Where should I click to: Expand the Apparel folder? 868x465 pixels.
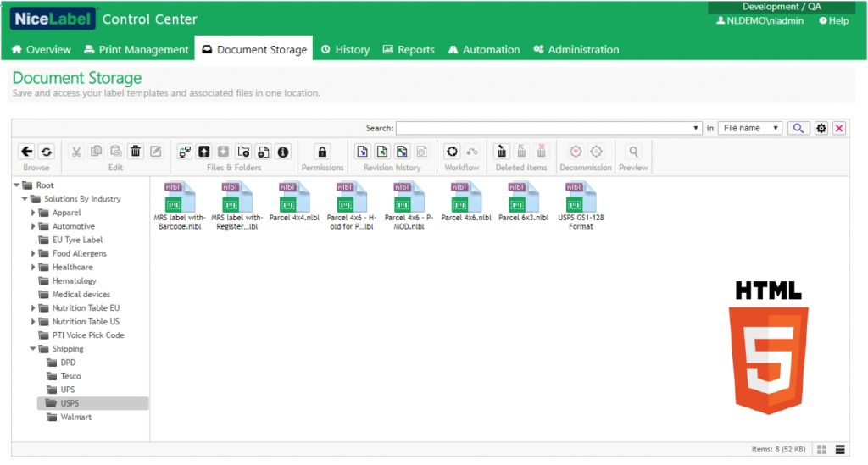click(x=33, y=213)
